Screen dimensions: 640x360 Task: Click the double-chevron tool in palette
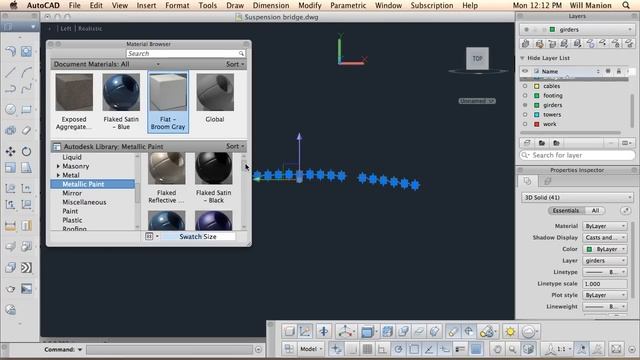coord(27,267)
